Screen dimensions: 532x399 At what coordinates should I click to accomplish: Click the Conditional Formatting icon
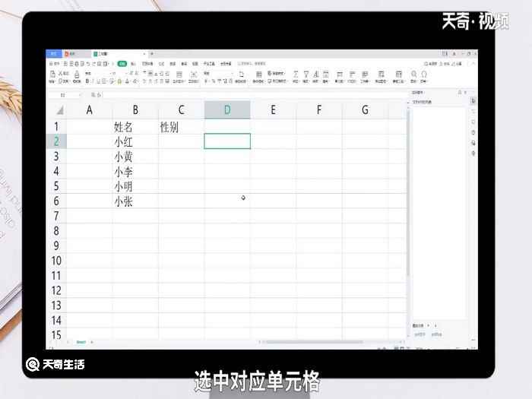point(258,75)
